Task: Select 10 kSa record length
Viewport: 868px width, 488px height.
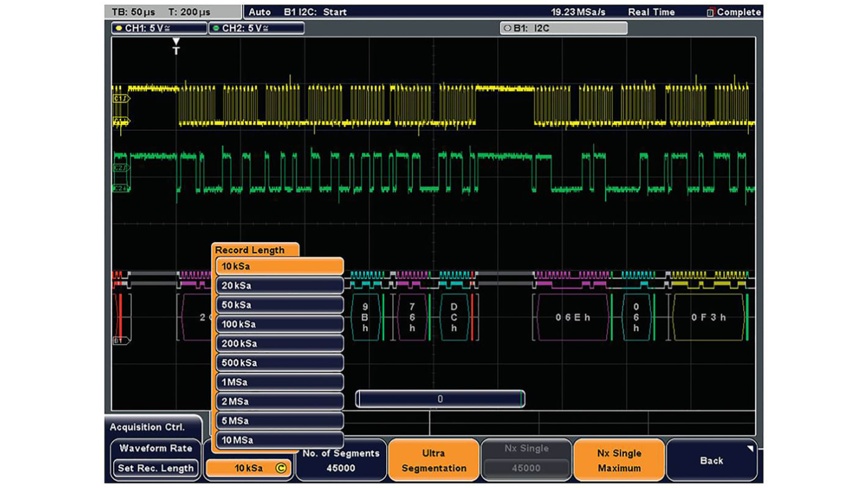Action: [x=279, y=266]
